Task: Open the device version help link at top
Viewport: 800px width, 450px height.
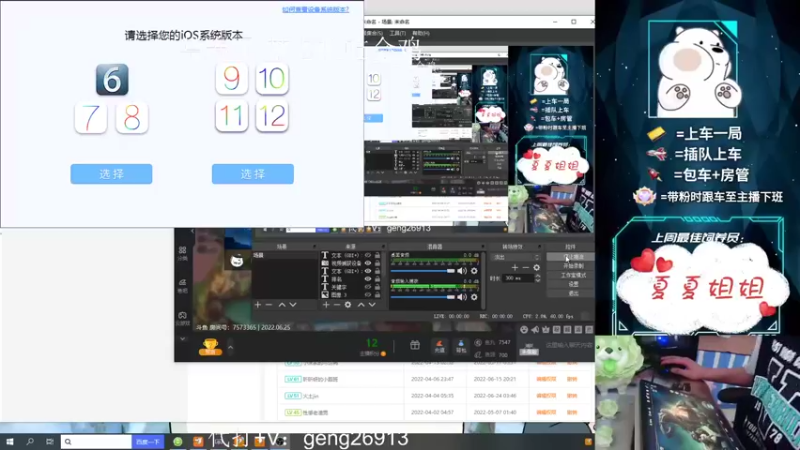Action: click(x=315, y=9)
